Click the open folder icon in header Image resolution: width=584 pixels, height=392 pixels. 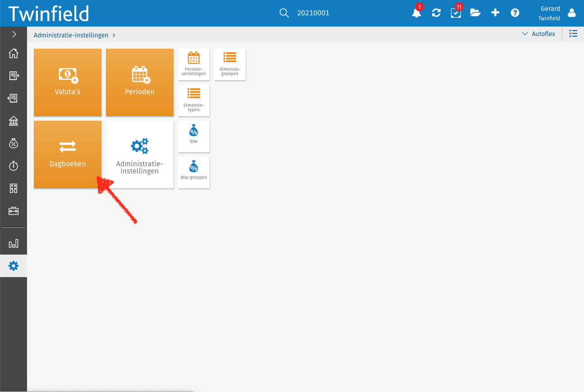click(475, 13)
